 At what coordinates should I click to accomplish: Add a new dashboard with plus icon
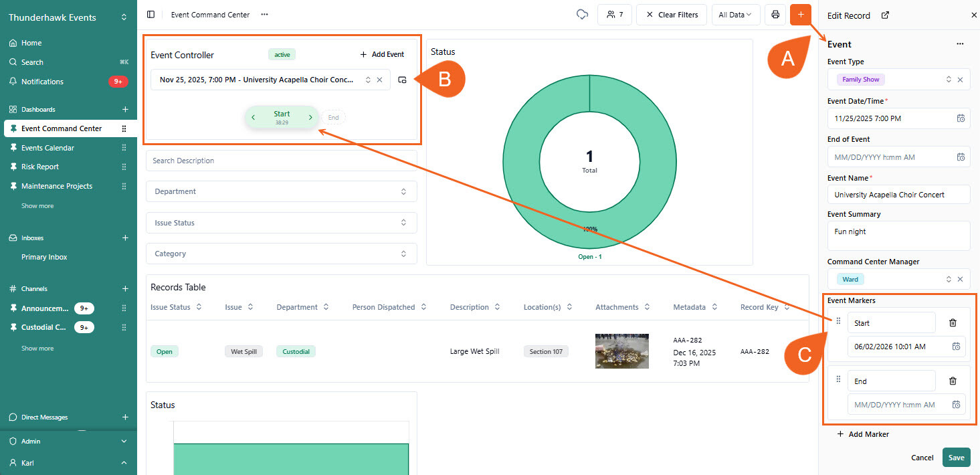125,109
